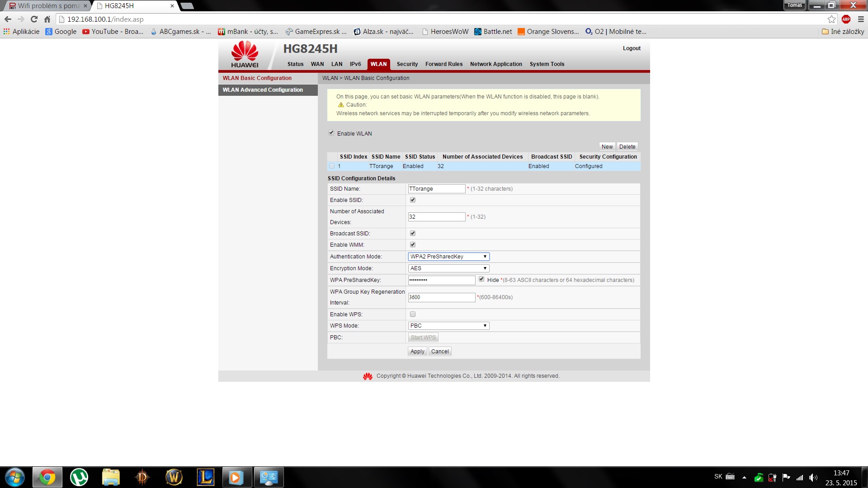Image resolution: width=868 pixels, height=488 pixels.
Task: Expand the Encryption Mode dropdown
Action: click(448, 268)
